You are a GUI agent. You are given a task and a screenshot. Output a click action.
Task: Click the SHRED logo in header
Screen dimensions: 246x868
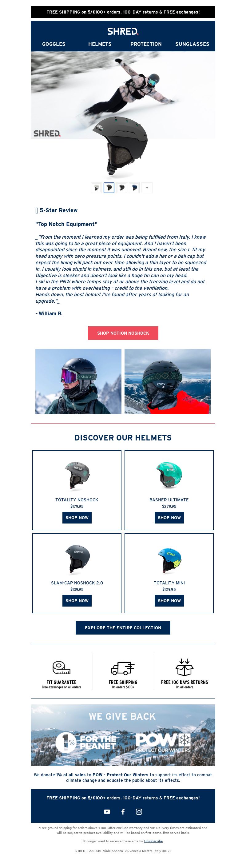pyautogui.click(x=123, y=31)
